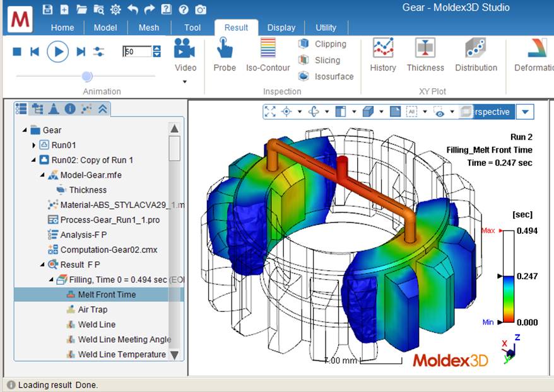
Task: Click the Probe inspection tool
Action: (x=224, y=55)
